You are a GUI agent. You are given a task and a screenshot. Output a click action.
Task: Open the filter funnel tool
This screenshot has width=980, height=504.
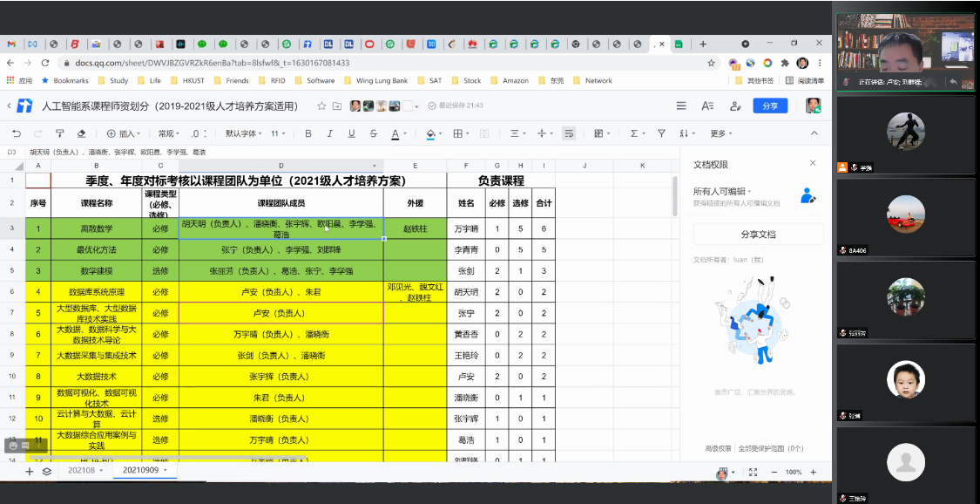(x=661, y=133)
